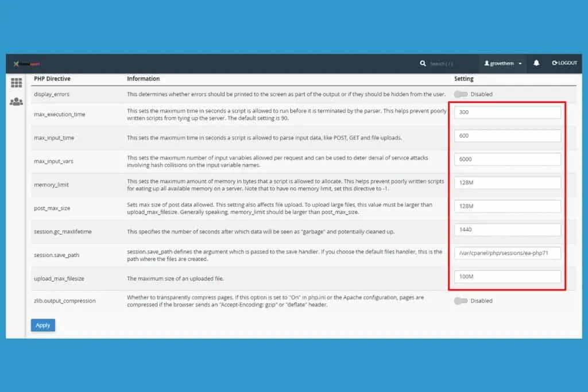Image resolution: width=588 pixels, height=392 pixels.
Task: Open the user manager sidebar icon
Action: point(16,102)
